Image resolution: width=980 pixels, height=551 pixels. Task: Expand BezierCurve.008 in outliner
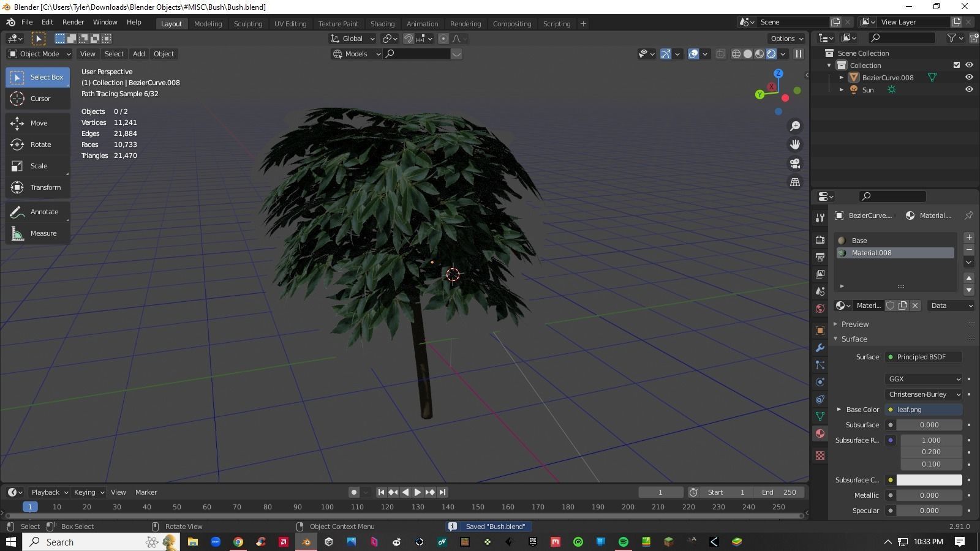pyautogui.click(x=842, y=78)
